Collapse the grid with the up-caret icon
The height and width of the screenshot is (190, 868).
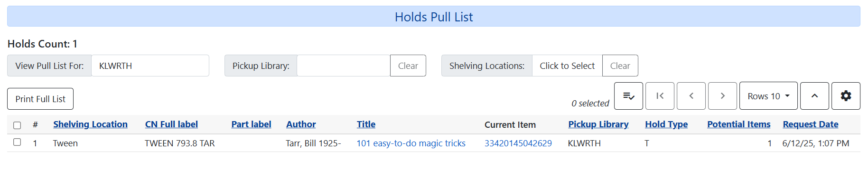[814, 96]
